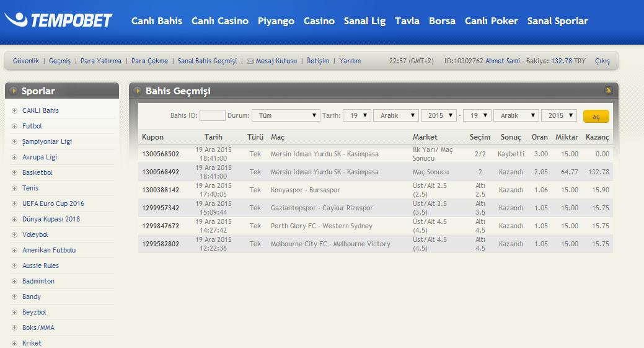The width and height of the screenshot is (644, 348).
Task: Click the Para Yatırma link
Action: coord(101,61)
